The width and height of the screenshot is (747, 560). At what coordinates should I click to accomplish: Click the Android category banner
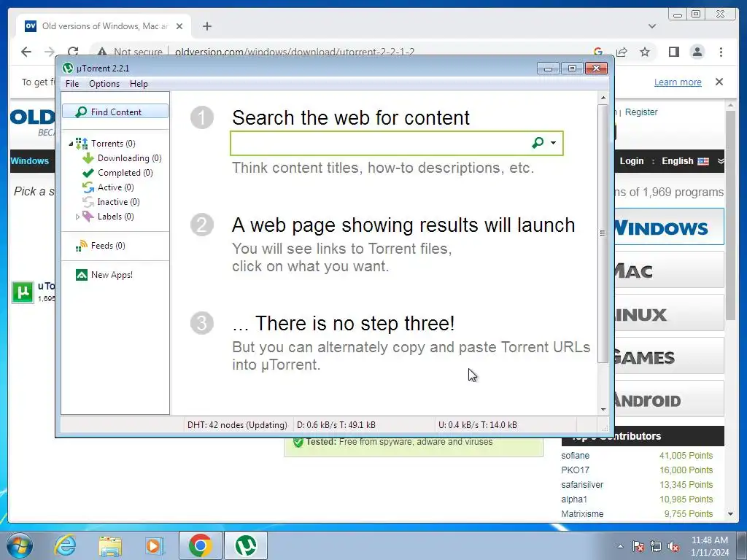(668, 399)
